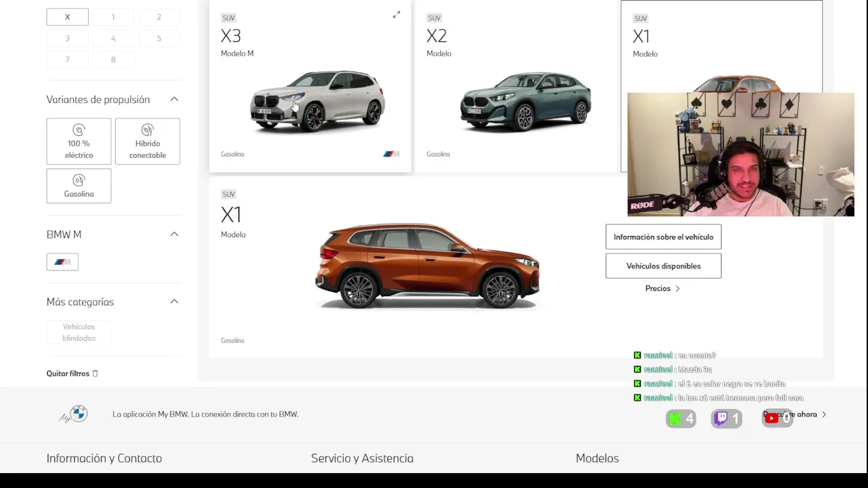Click the Servicio y Asistencia footer heading

click(362, 458)
